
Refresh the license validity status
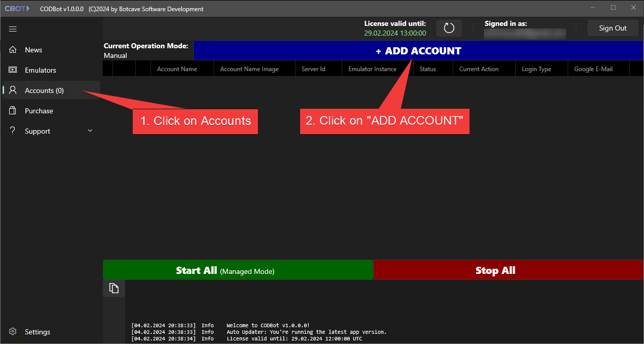(x=449, y=28)
